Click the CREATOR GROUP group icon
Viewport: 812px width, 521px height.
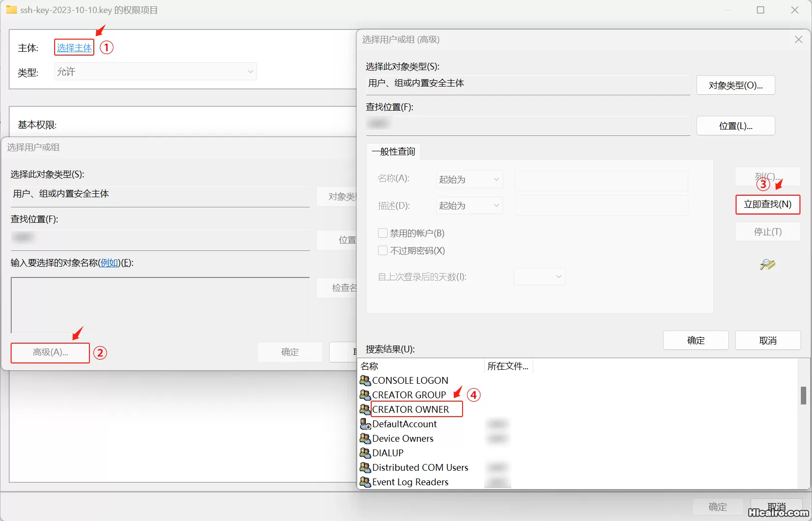click(x=365, y=395)
